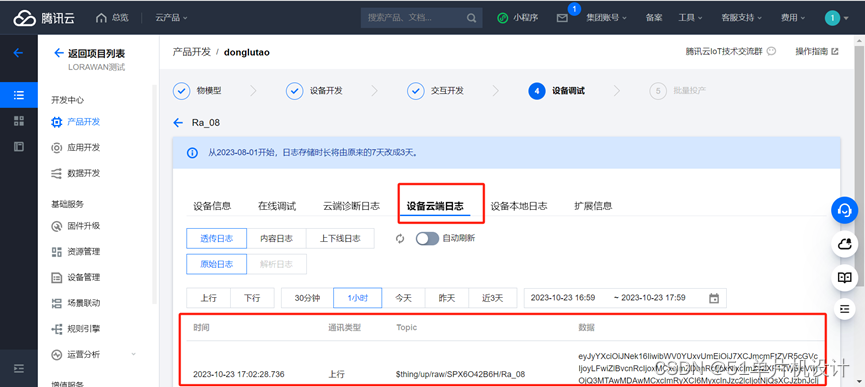The image size is (865, 387).
Task: Select the book icon in dark sidebar
Action: tap(19, 147)
